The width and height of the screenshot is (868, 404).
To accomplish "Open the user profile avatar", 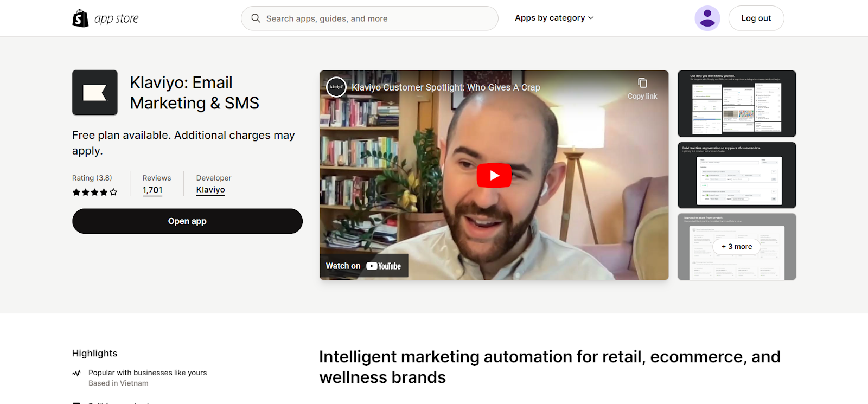I will pos(707,18).
